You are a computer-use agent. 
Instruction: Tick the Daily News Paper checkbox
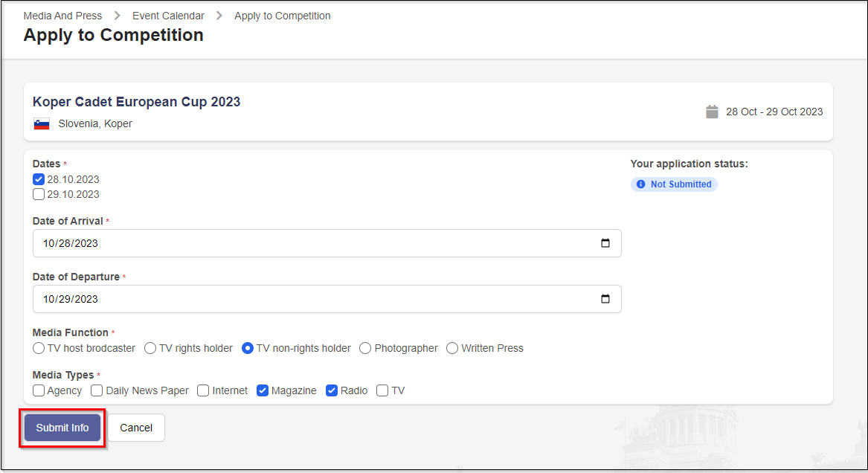click(x=97, y=390)
